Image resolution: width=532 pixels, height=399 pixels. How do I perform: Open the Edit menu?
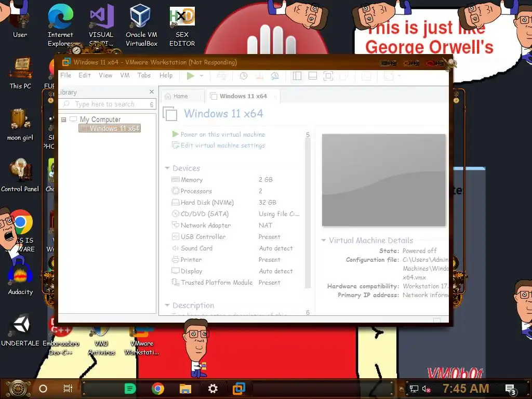pos(85,75)
